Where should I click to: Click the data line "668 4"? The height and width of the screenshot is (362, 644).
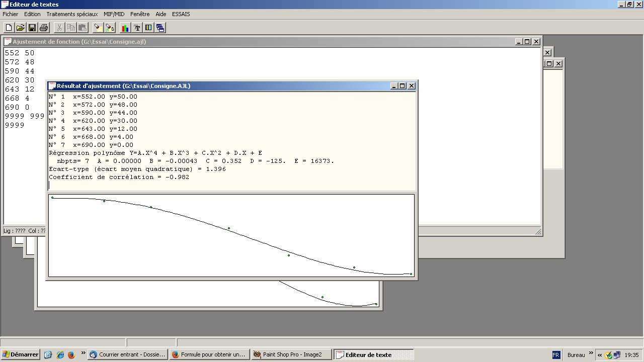tap(17, 98)
